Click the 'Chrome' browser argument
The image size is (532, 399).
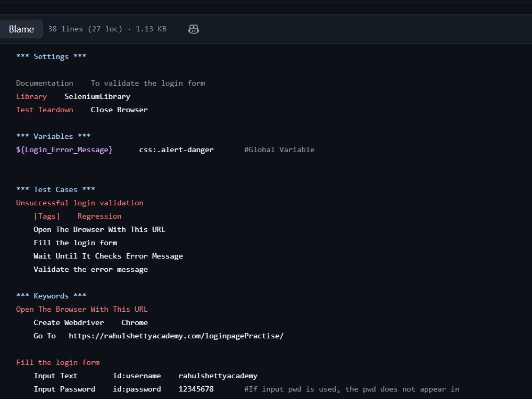[x=135, y=323]
